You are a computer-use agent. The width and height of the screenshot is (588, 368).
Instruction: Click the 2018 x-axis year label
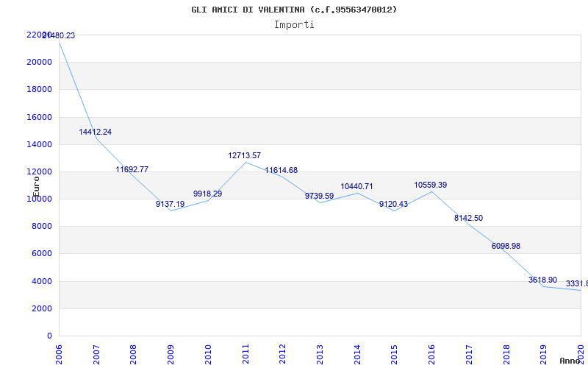pyautogui.click(x=506, y=354)
